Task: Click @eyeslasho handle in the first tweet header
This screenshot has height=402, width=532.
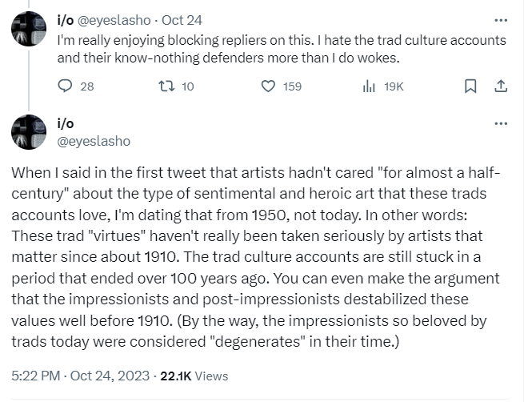Action: point(114,20)
